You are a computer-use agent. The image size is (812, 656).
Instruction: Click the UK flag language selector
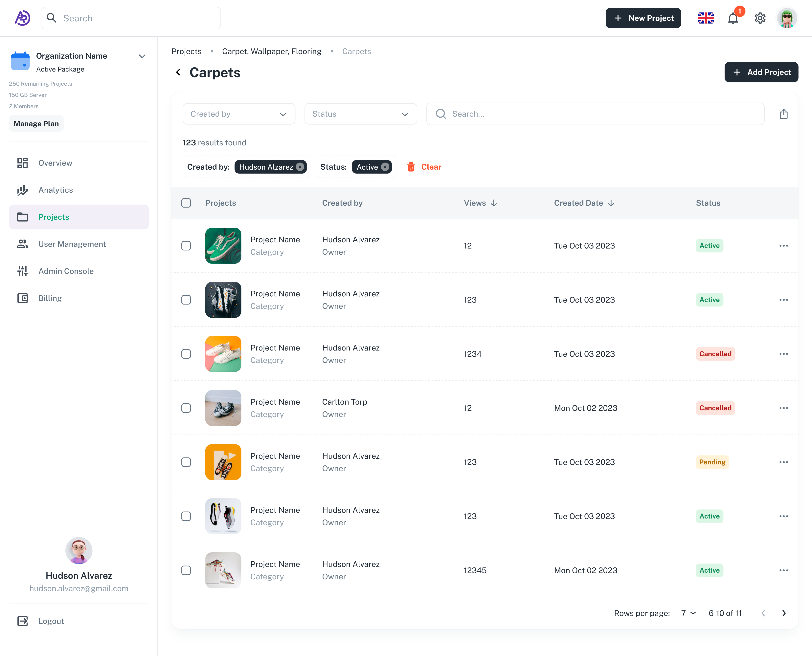[x=705, y=18]
